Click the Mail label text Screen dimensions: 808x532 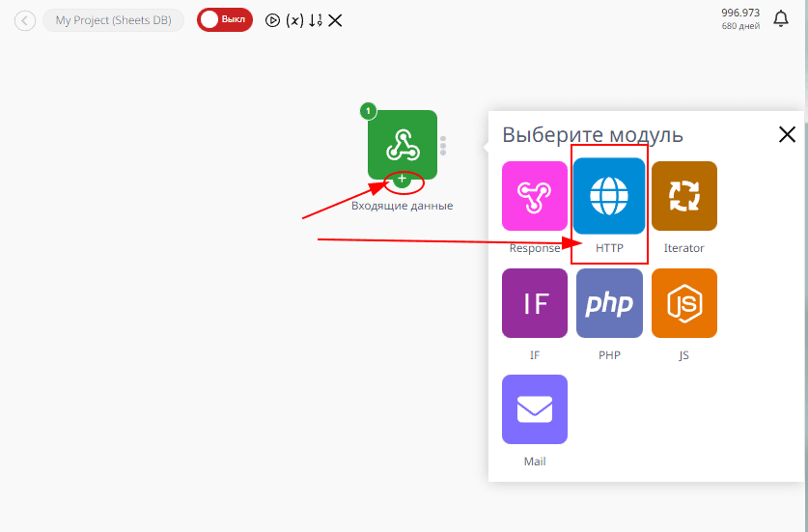[535, 462]
